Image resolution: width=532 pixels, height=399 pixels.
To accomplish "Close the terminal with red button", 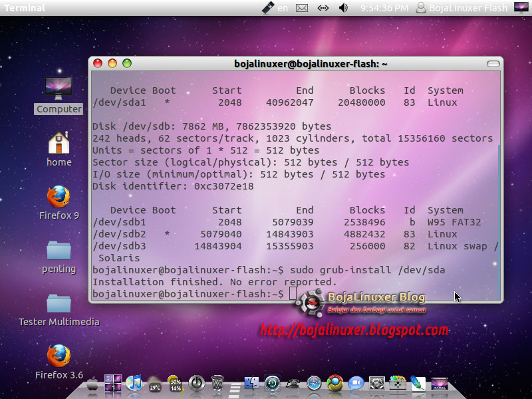I will coord(98,63).
